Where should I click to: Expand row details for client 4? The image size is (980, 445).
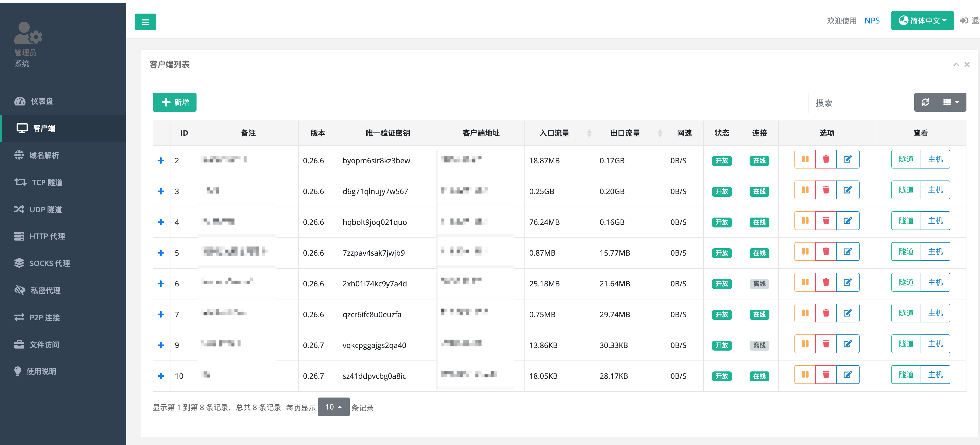[x=161, y=222]
